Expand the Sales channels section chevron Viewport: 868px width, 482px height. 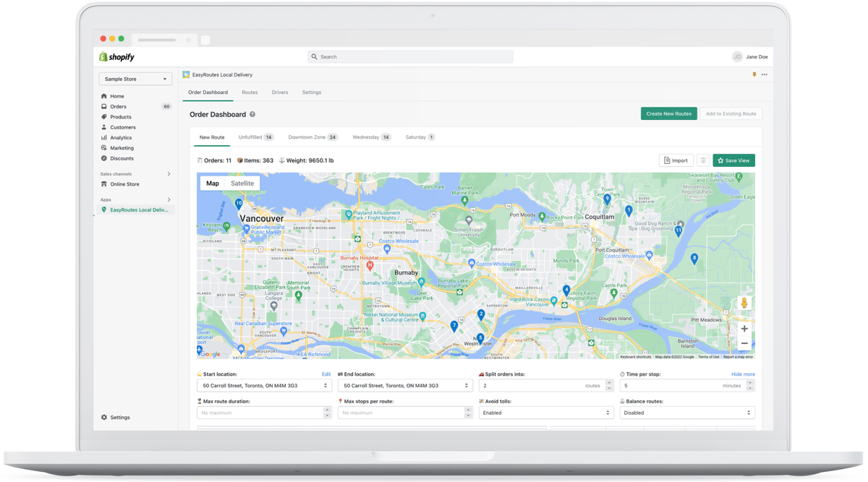(169, 174)
